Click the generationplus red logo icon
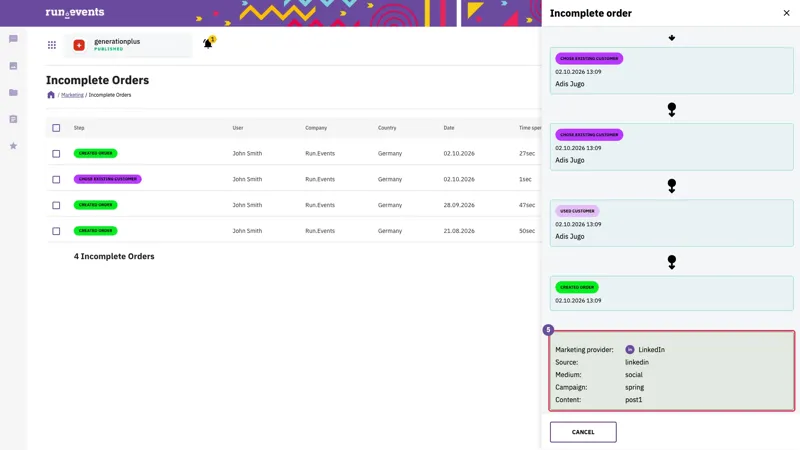Screen dimensions: 800x450 point(79,45)
